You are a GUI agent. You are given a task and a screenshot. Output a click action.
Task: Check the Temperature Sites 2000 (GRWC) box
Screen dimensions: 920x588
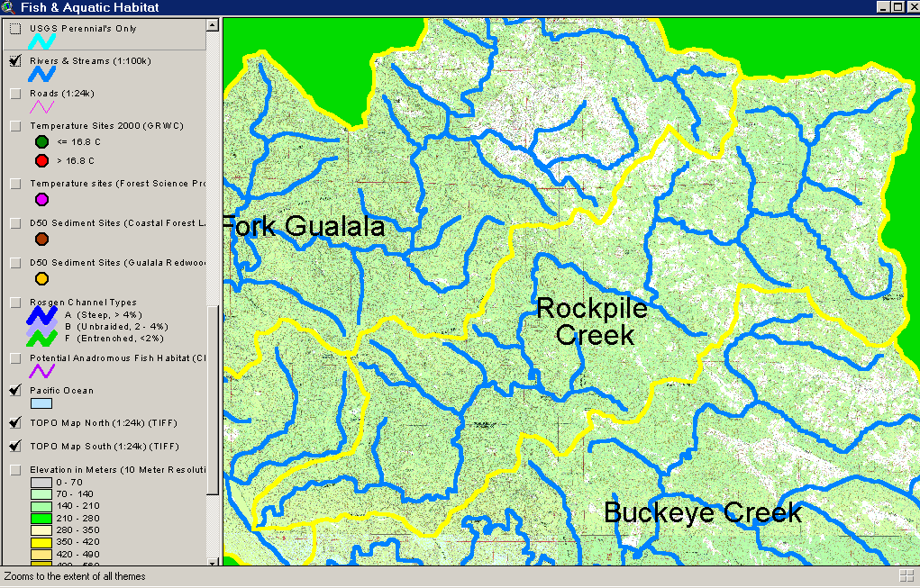click(16, 126)
